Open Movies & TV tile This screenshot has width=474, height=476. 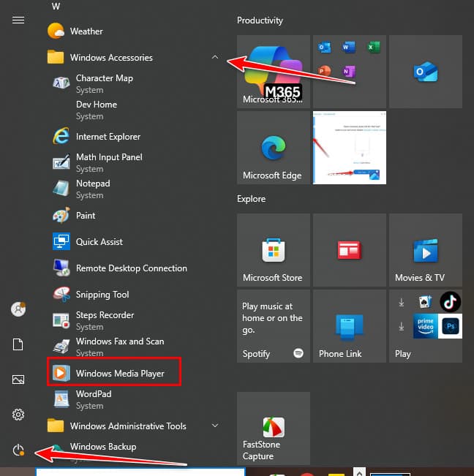point(426,250)
